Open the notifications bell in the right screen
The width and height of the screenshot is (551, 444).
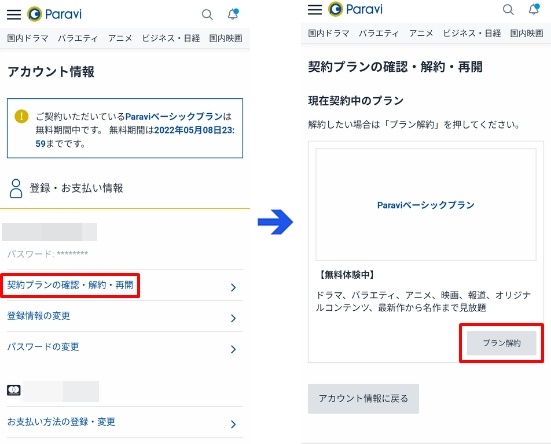coord(534,9)
